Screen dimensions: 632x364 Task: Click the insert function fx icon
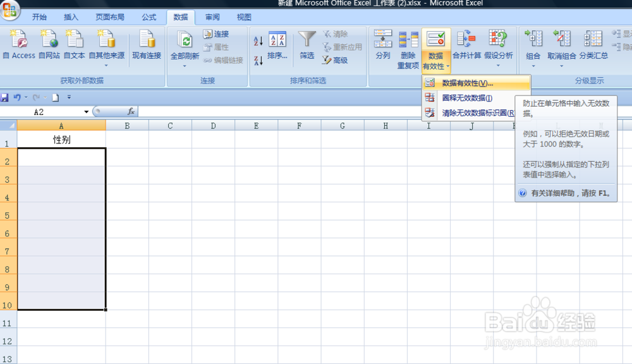pyautogui.click(x=131, y=112)
